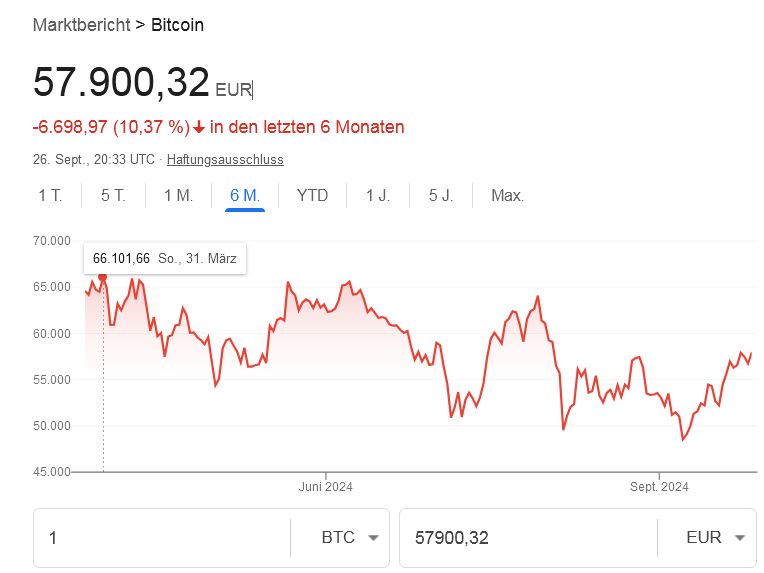This screenshot has height=573, width=764.
Task: Focus the EUR amount field showing 57900,32
Action: coord(525,538)
